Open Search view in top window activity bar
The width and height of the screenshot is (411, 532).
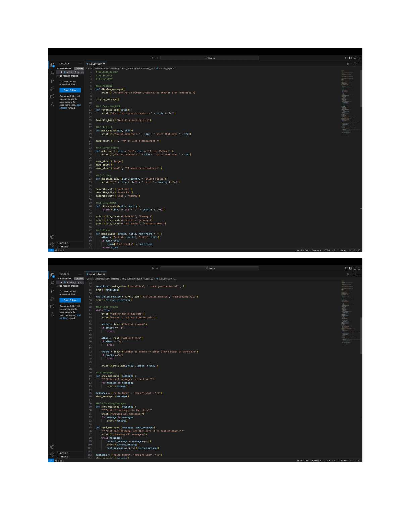click(x=52, y=72)
